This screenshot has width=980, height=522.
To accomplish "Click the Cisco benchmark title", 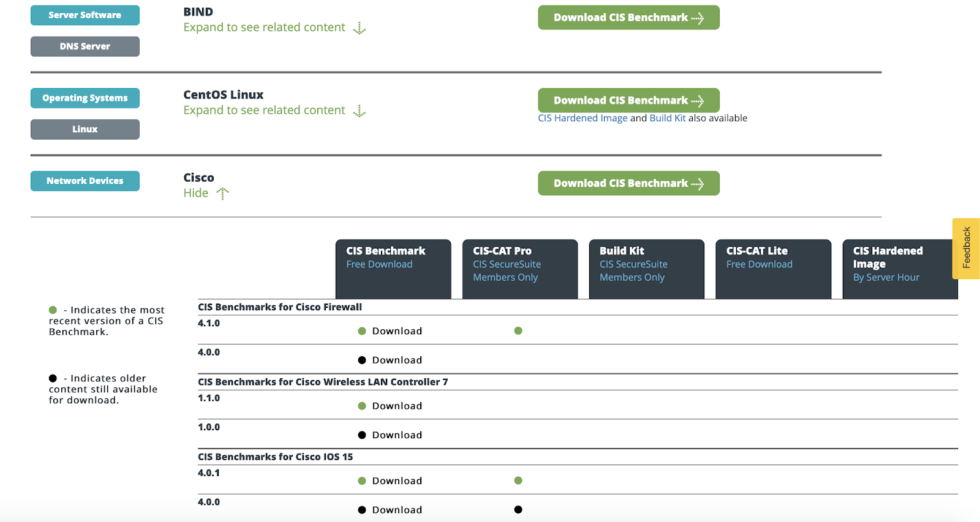I will coord(199,177).
